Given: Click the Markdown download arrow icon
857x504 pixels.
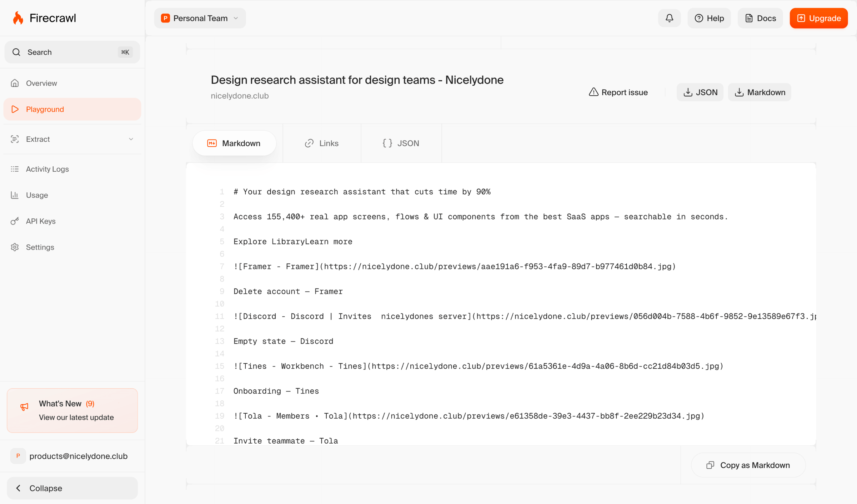Looking at the screenshot, I should [x=739, y=92].
